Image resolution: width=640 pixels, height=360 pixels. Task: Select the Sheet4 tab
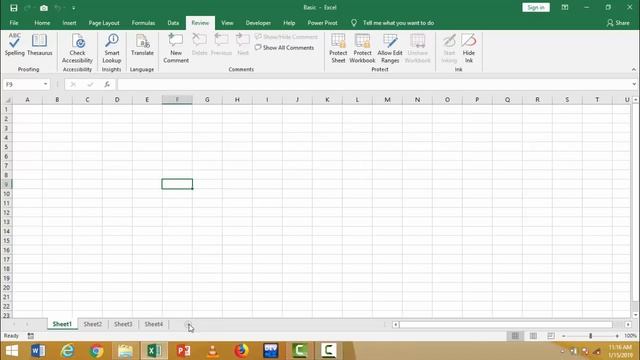point(153,324)
